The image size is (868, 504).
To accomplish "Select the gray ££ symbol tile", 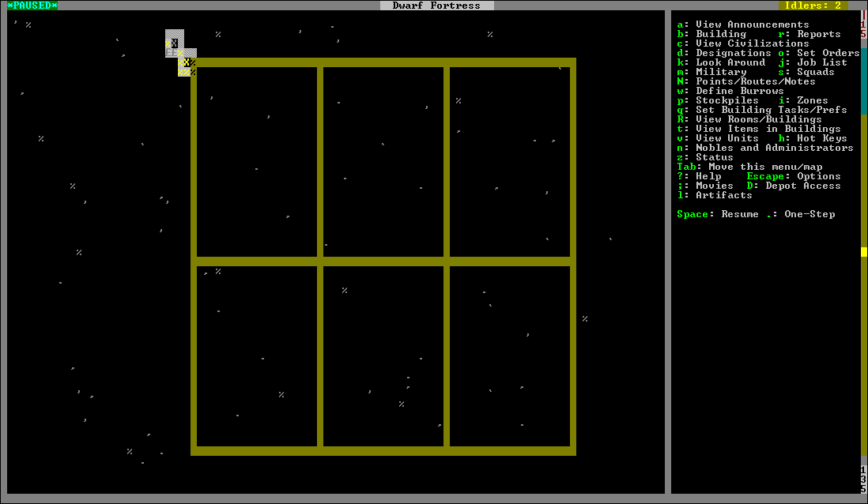I will tap(171, 53).
